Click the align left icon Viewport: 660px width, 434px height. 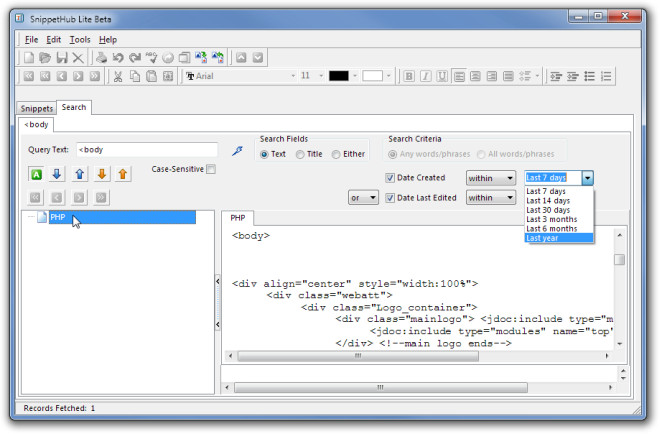click(x=459, y=76)
